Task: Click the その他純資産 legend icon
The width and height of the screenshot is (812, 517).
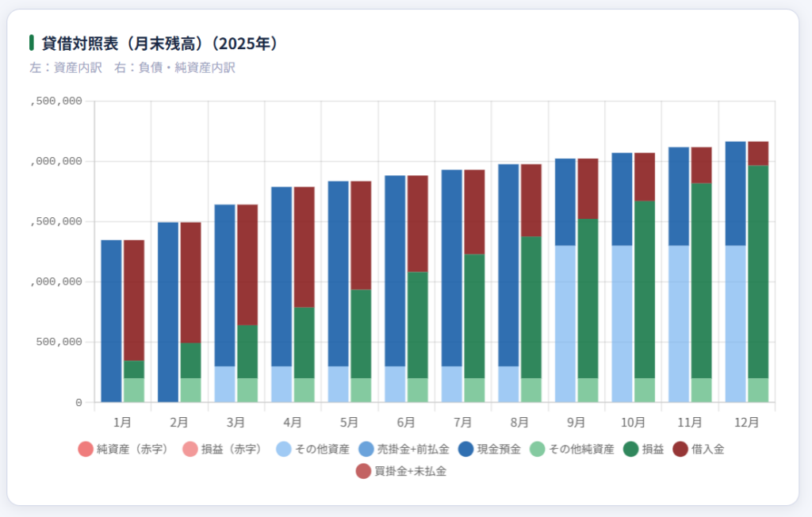Action: (536, 449)
